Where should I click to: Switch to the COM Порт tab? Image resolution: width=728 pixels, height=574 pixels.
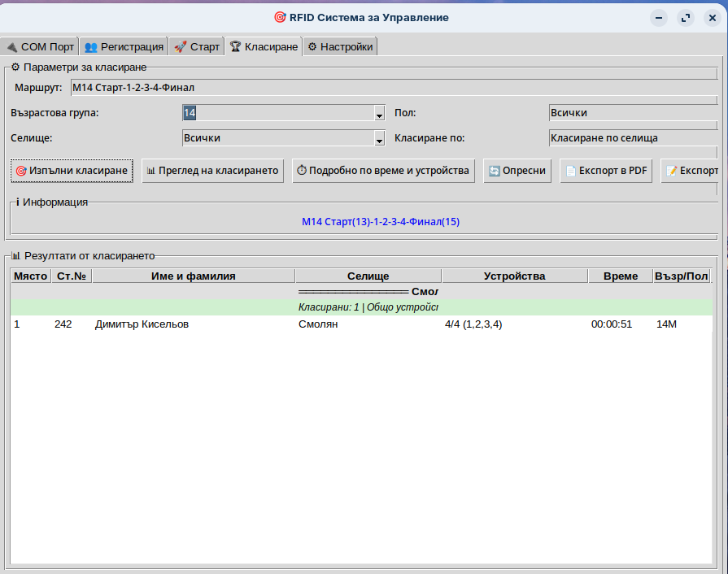coord(40,46)
